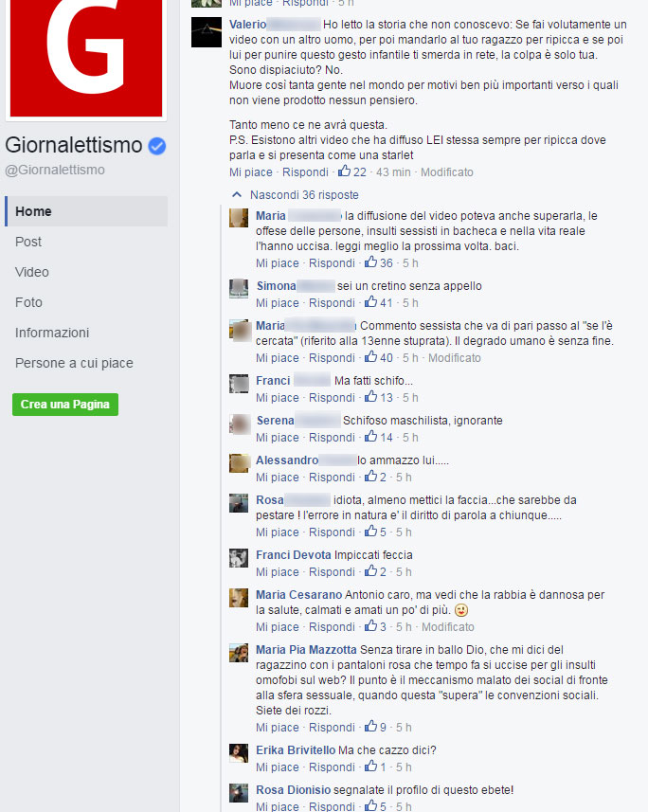This screenshot has width=648, height=812.
Task: Click Rispondi under Valerio's comment
Action: click(305, 171)
